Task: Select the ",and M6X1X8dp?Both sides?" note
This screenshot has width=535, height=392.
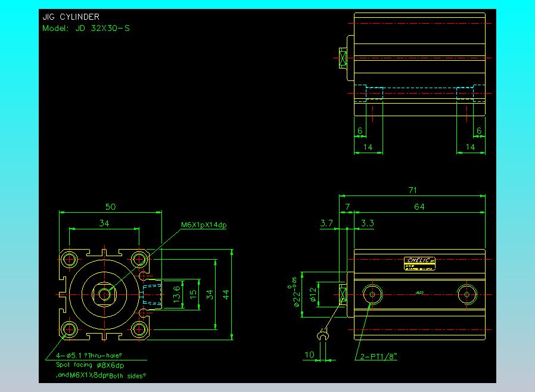Action: [101, 376]
